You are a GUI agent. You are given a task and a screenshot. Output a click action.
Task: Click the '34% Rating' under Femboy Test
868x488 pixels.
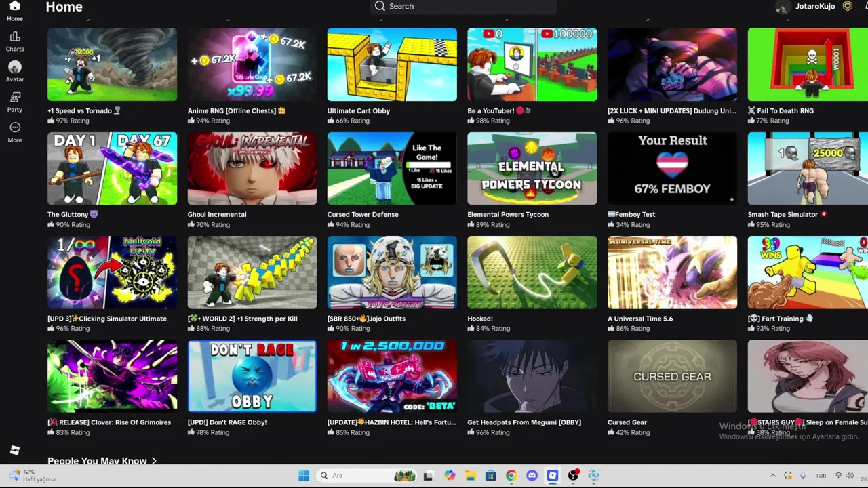[633, 224]
